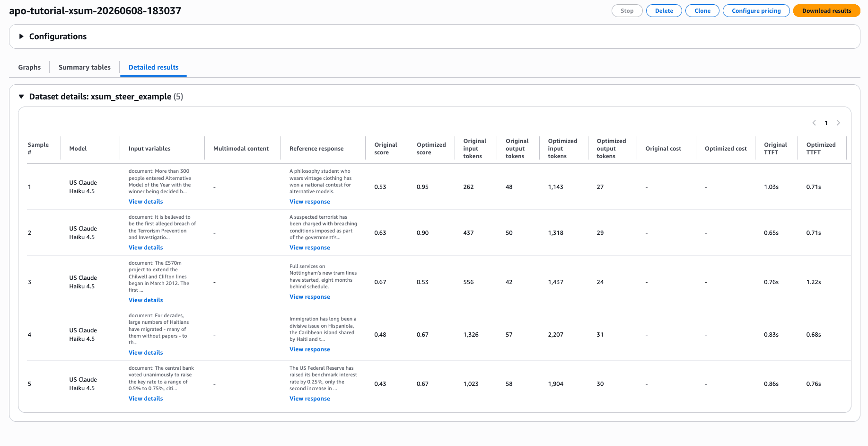Open Configure pricing
Screen dimensions: 868x446
click(x=756, y=11)
